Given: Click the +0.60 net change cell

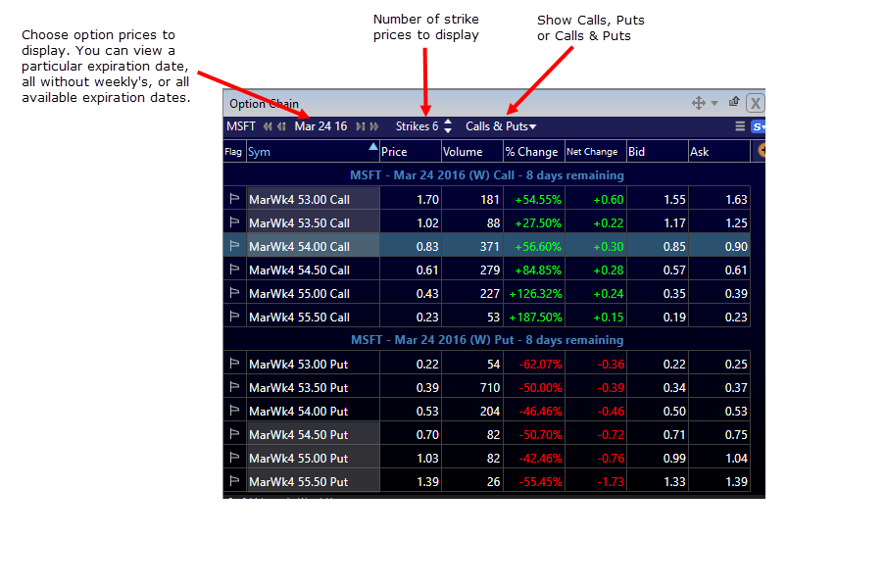Looking at the screenshot, I should tap(596, 199).
